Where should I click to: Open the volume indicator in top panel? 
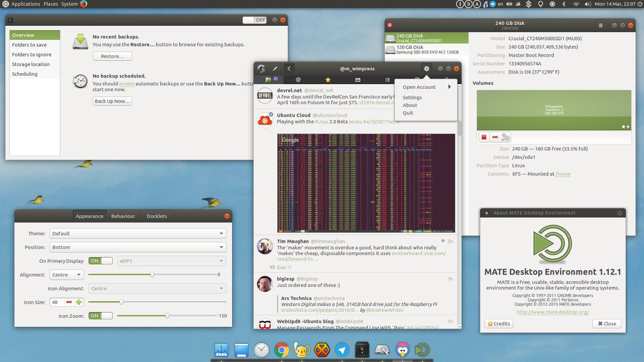(x=588, y=4)
